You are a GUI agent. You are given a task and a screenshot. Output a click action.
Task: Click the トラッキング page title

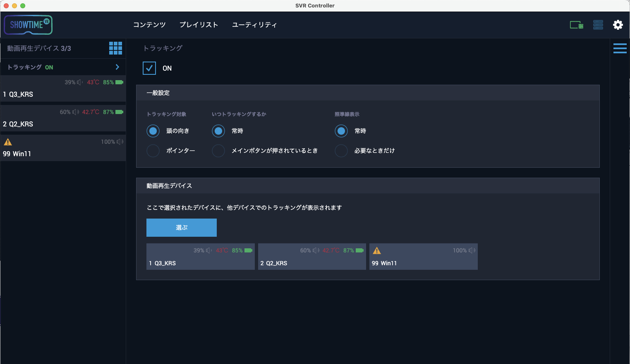coord(163,48)
